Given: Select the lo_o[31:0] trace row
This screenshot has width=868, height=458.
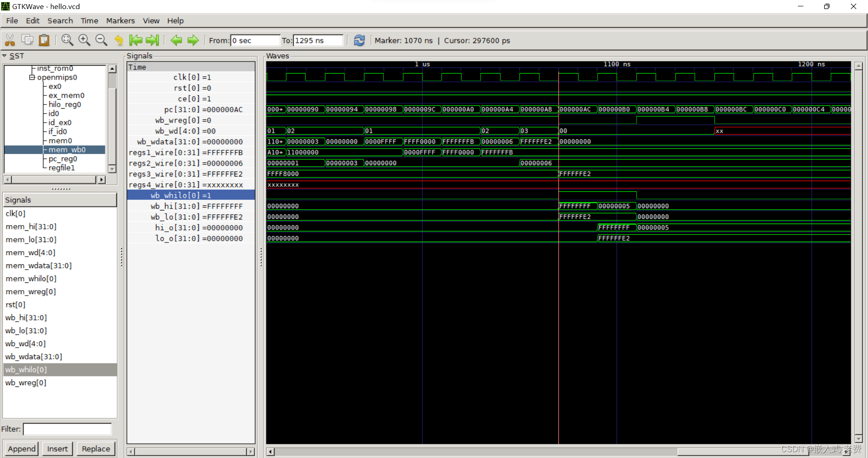Looking at the screenshot, I should click(191, 239).
